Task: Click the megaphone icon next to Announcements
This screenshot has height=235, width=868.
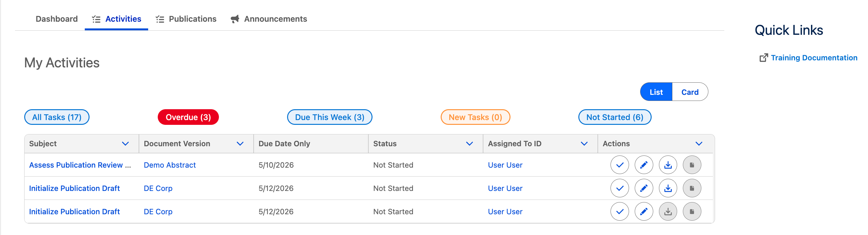Action: click(x=235, y=19)
